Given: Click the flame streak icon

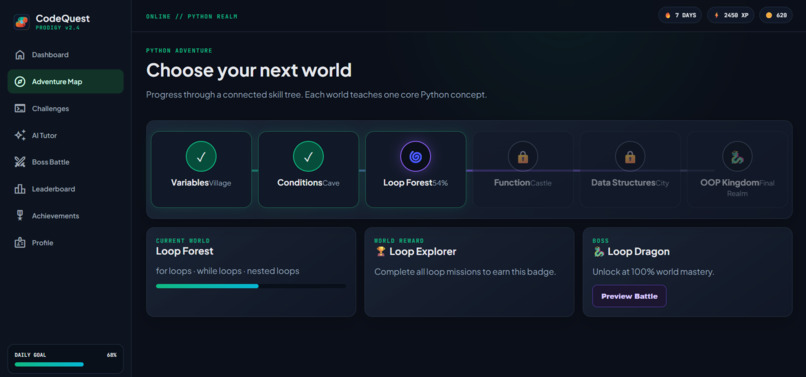Looking at the screenshot, I should 668,15.
